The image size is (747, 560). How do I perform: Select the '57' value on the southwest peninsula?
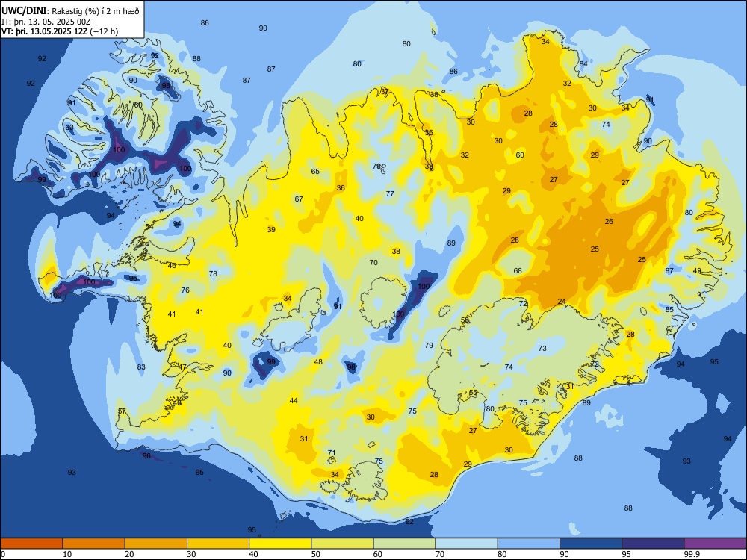coord(122,411)
